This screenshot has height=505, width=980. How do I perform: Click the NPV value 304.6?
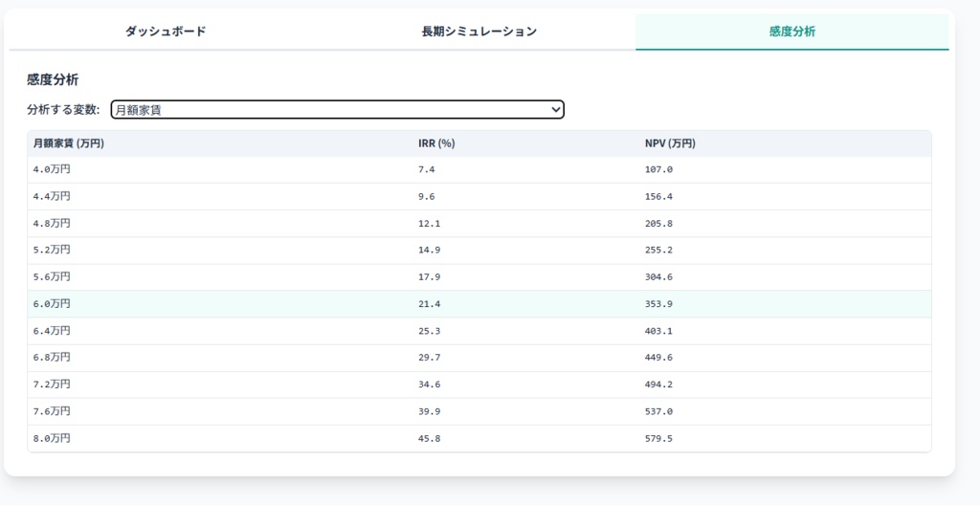pyautogui.click(x=658, y=276)
